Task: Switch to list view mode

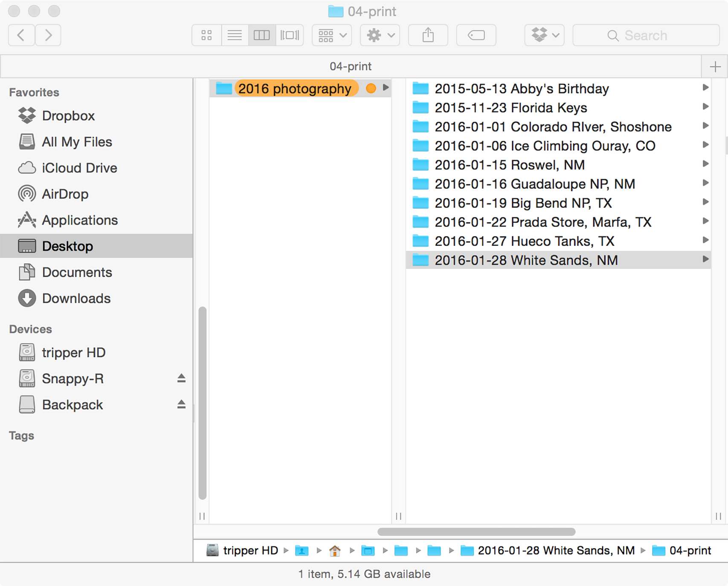Action: 234,35
